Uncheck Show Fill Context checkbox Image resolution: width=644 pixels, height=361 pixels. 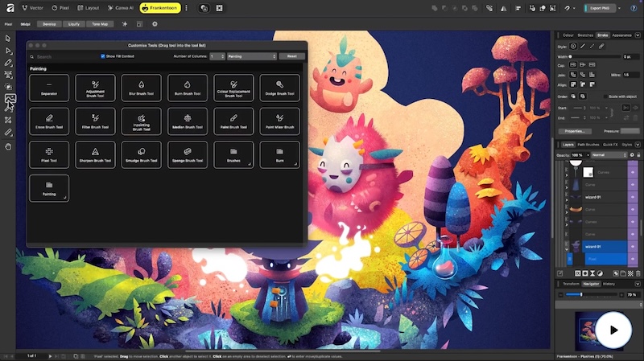[x=103, y=57]
